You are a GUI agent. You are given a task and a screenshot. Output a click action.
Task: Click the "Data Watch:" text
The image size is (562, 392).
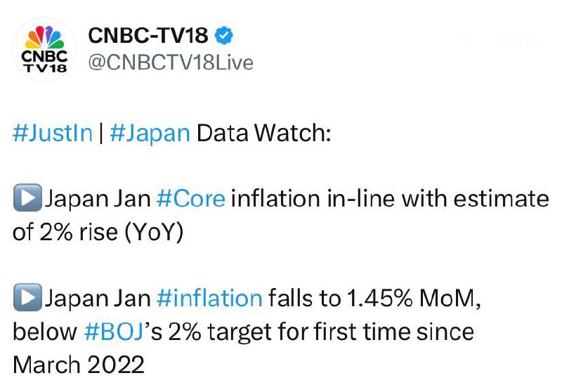pos(263,133)
